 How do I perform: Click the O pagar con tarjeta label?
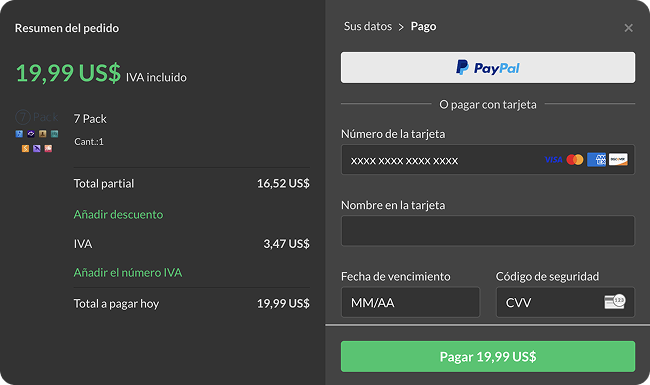pos(488,104)
